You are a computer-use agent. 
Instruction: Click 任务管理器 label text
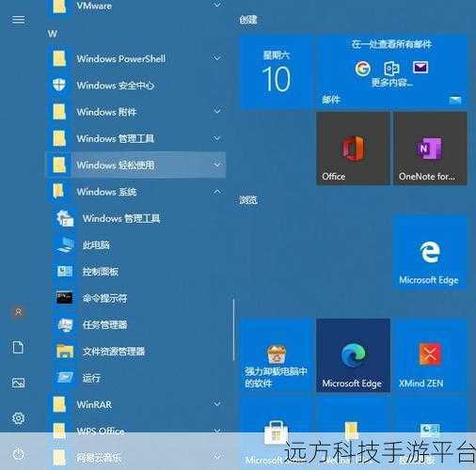104,324
